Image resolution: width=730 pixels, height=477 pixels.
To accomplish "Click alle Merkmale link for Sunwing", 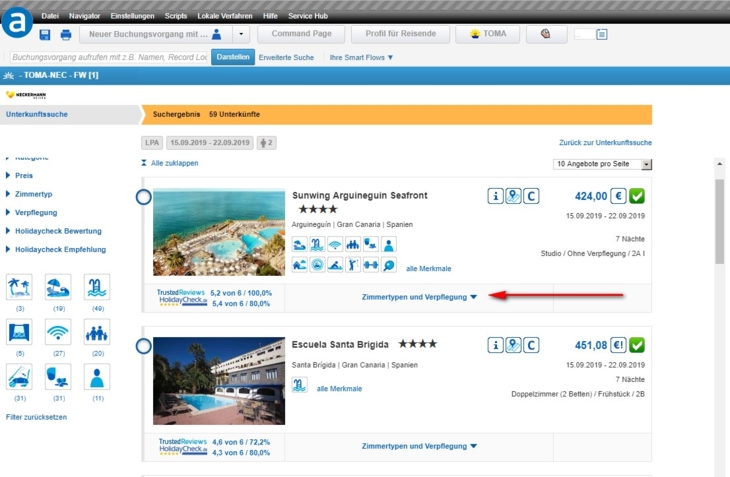I will click(x=428, y=269).
